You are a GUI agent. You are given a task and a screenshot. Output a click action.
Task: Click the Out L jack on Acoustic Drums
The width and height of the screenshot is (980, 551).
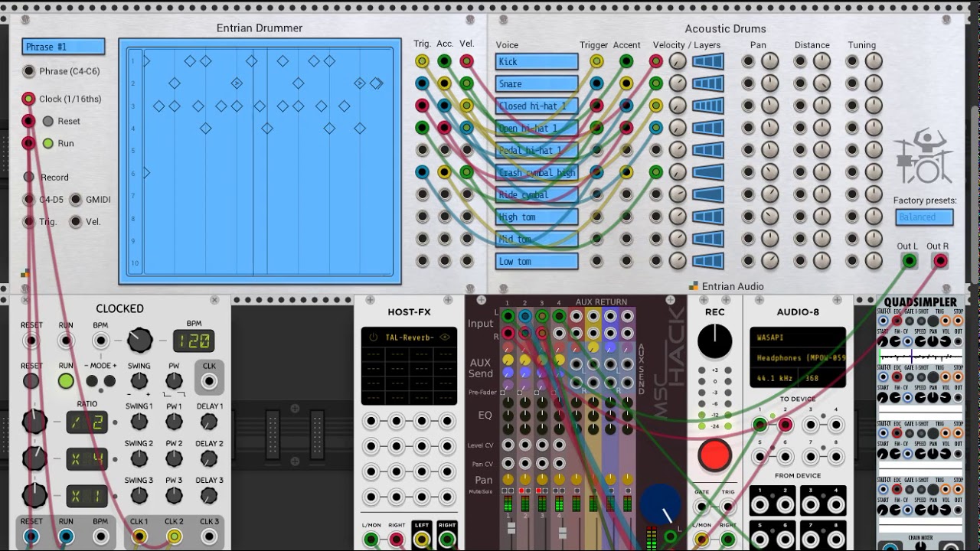coord(909,262)
